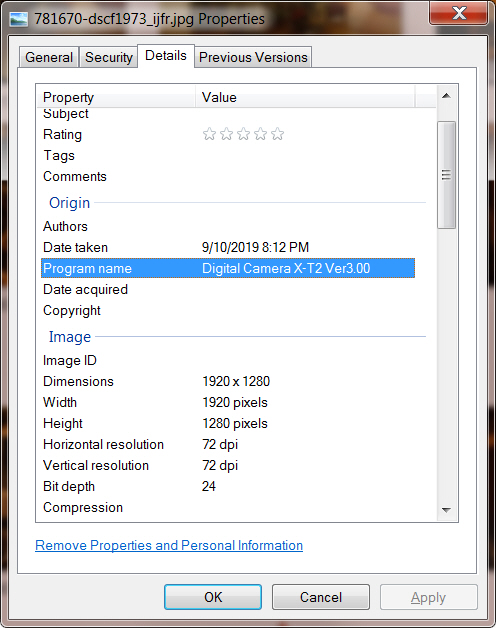Click the scrollbar down arrow

click(446, 510)
